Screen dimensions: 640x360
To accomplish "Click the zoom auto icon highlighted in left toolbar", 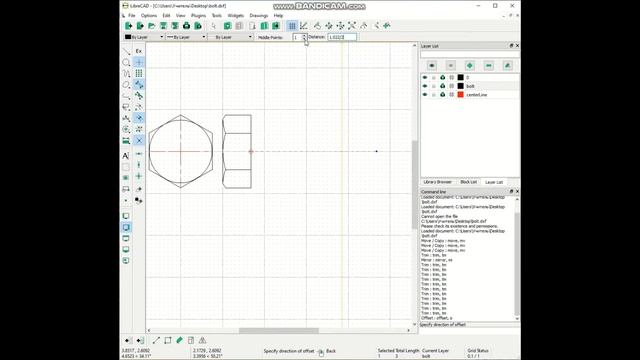I will (x=126, y=227).
